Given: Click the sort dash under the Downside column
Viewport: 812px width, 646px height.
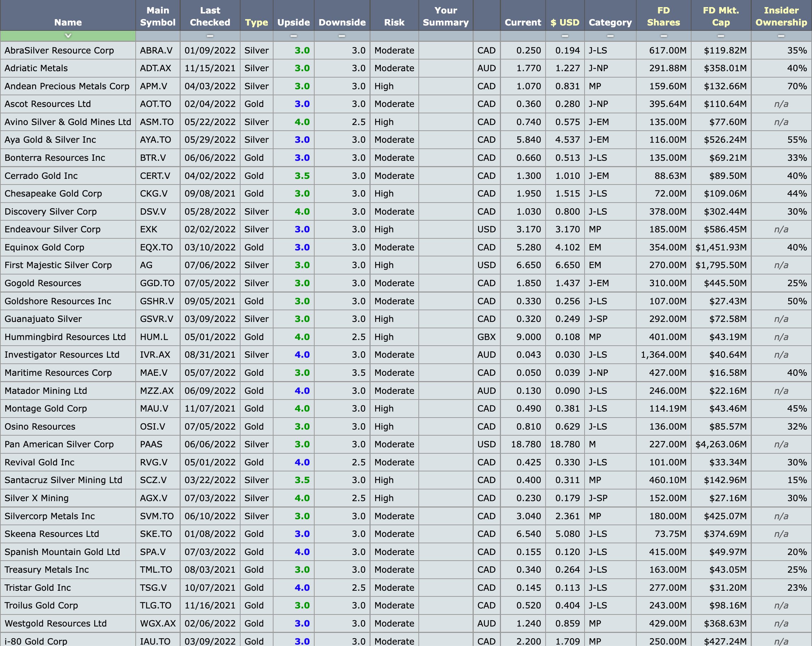Looking at the screenshot, I should pyautogui.click(x=342, y=36).
